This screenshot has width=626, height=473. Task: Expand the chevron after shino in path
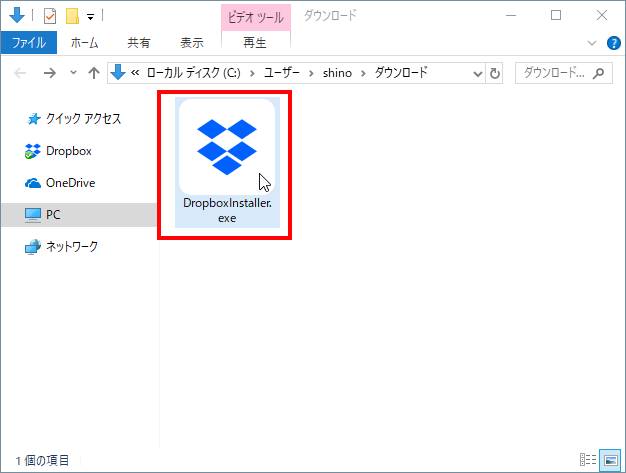pyautogui.click(x=363, y=73)
